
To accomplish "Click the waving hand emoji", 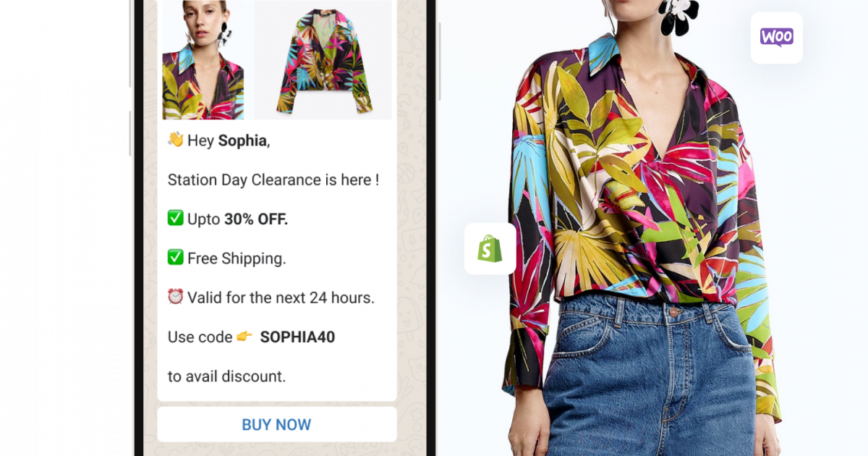I will [x=176, y=140].
